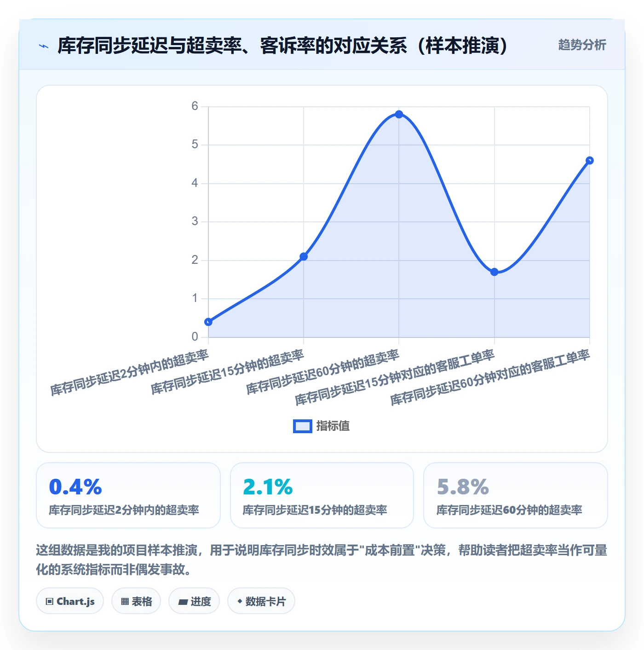
Task: Click the card label 库存同步延迟15分钟的超卖率
Action: tap(315, 510)
